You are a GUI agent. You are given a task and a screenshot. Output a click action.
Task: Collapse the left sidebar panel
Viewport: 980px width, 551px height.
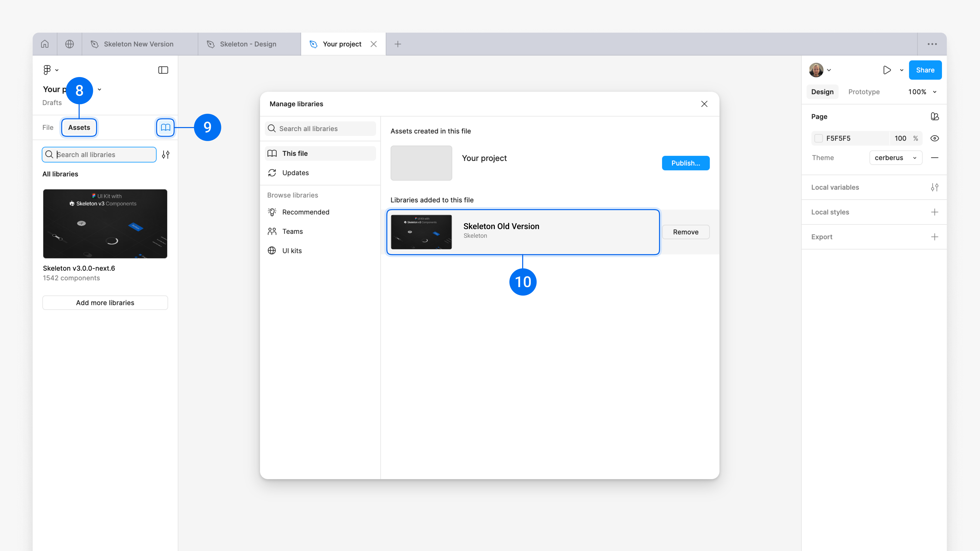point(163,70)
